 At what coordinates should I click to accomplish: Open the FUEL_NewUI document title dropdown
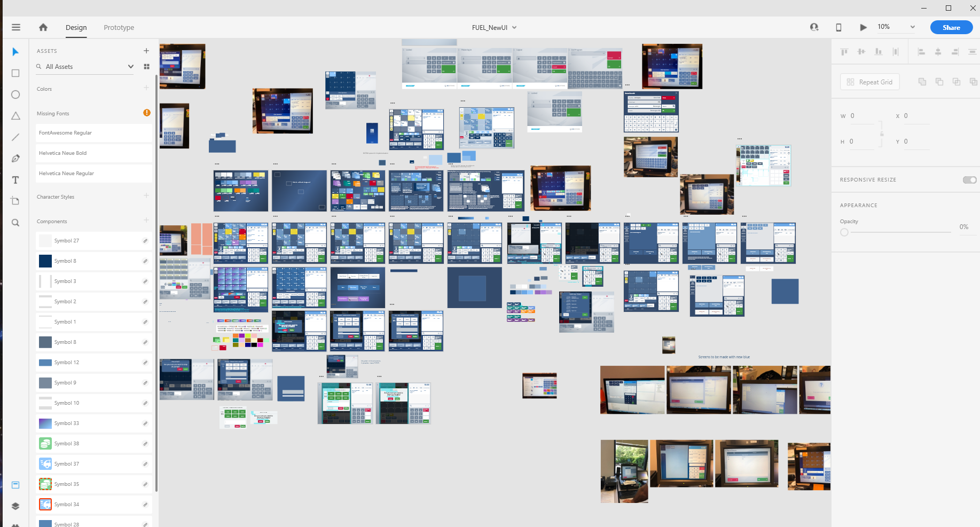514,28
